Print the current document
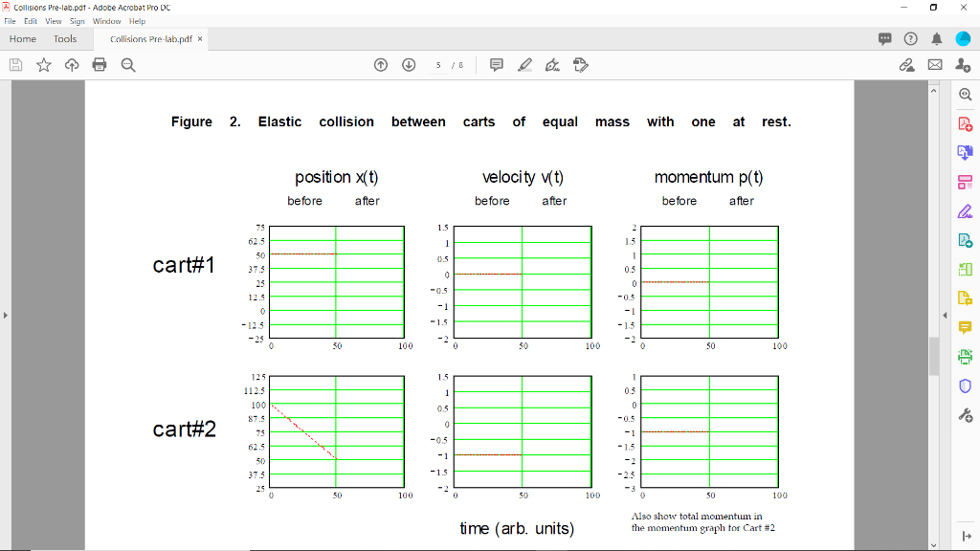Viewport: 980px width, 551px height. tap(100, 64)
